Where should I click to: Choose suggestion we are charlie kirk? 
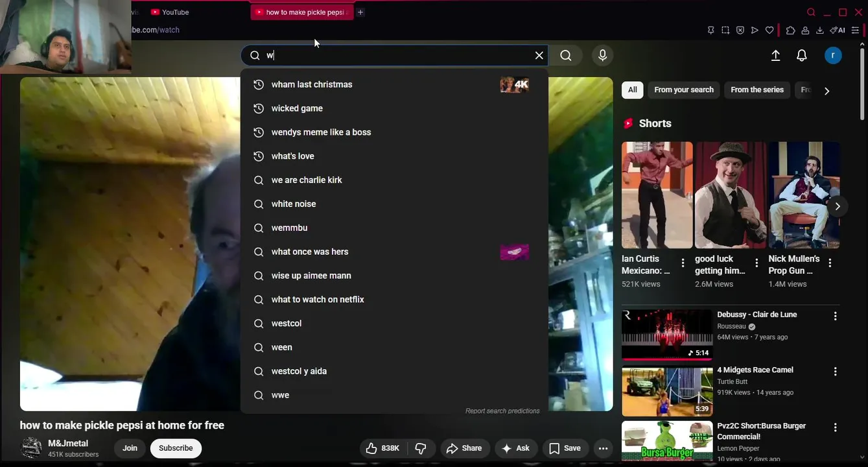pos(394,180)
